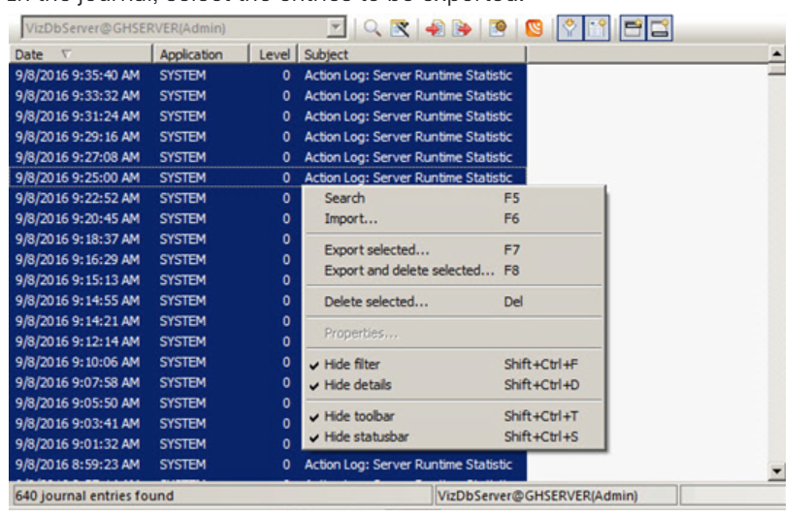Choose Search from the context menu
This screenshot has width=812, height=517.
(454, 198)
